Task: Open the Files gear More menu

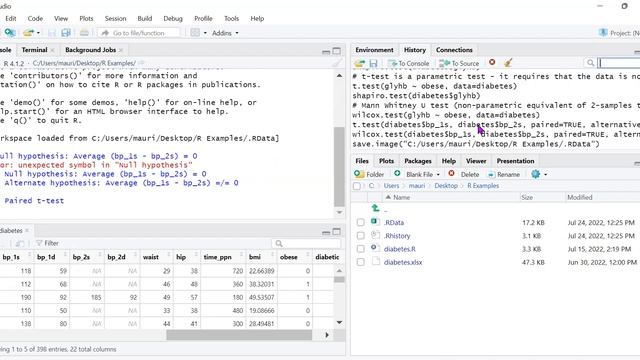Action: pyautogui.click(x=539, y=174)
